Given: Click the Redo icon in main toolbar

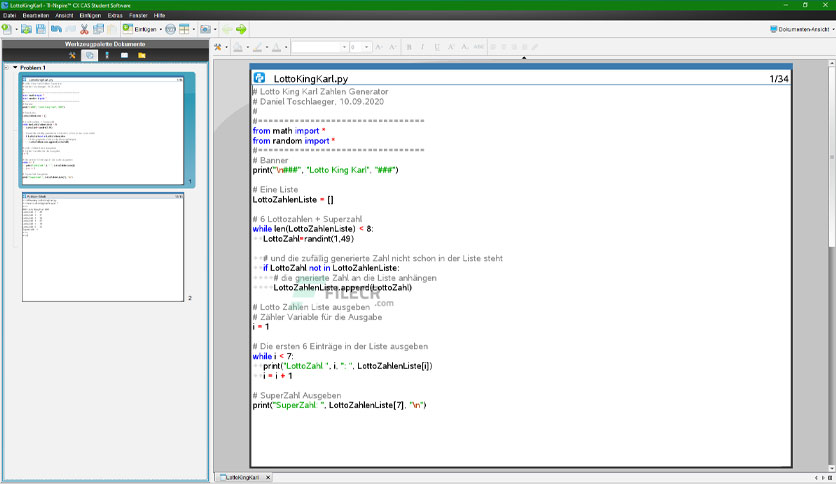Looking at the screenshot, I should click(70, 29).
